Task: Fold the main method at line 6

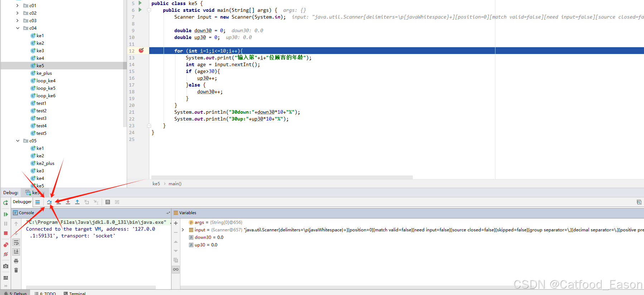Action: pyautogui.click(x=149, y=10)
